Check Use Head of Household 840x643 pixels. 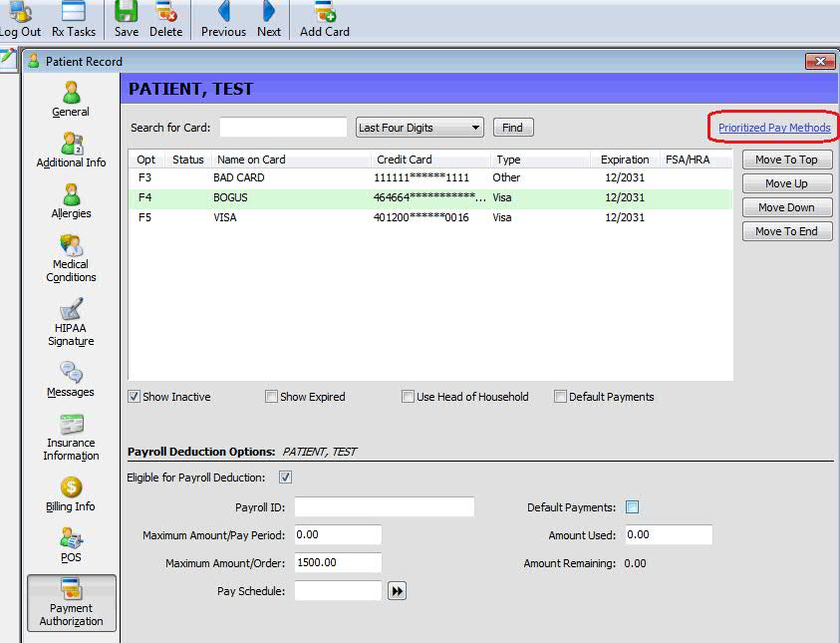[x=408, y=397]
